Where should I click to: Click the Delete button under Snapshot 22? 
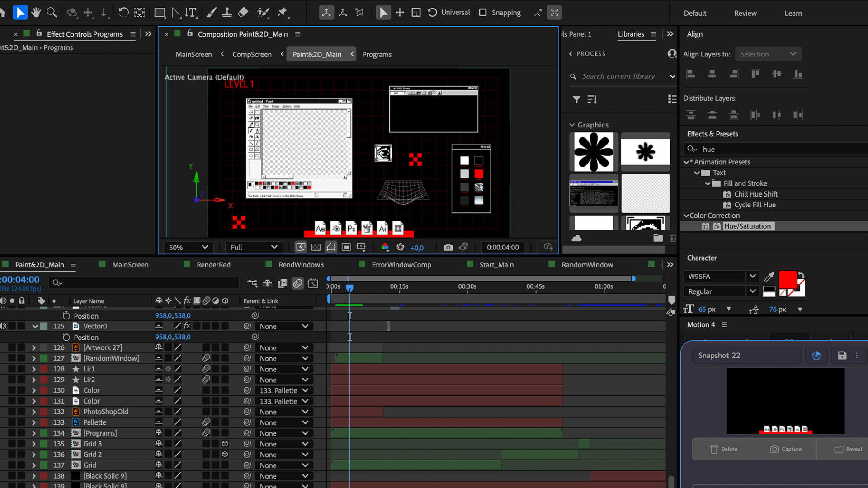point(724,449)
